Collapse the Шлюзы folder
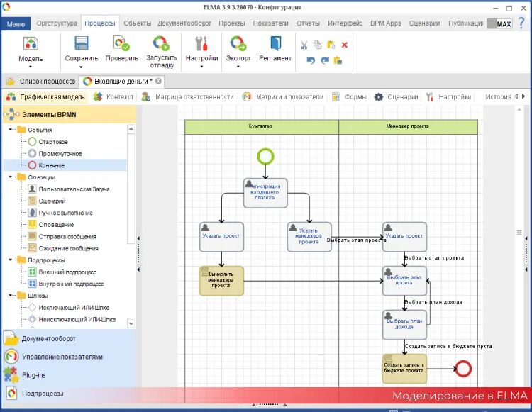This screenshot has height=412, width=532. click(x=11, y=296)
